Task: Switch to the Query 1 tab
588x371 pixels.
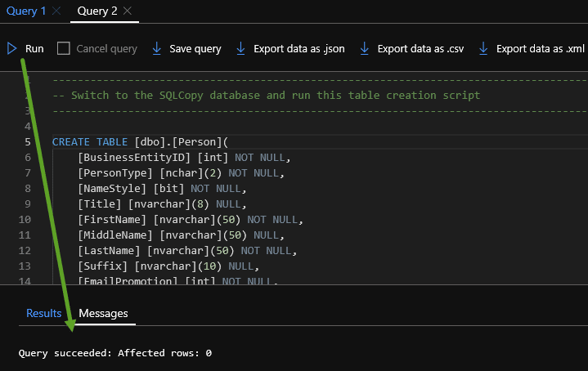Action: point(26,11)
